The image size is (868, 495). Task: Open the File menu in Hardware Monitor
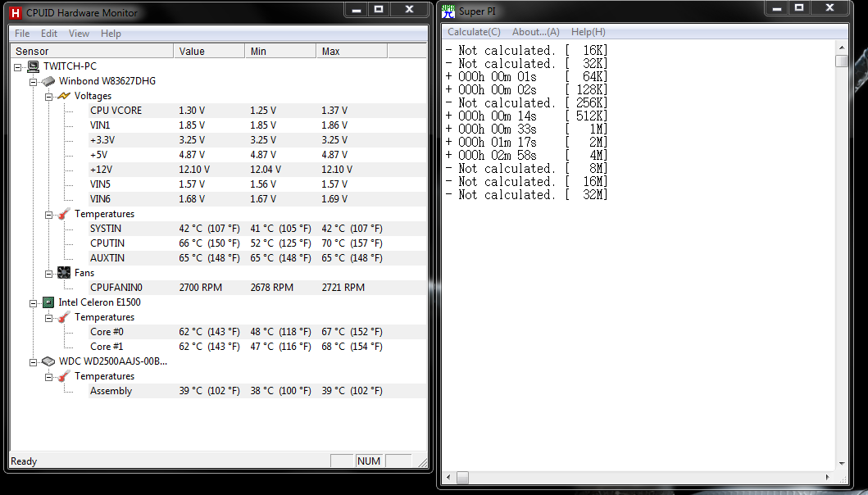22,34
